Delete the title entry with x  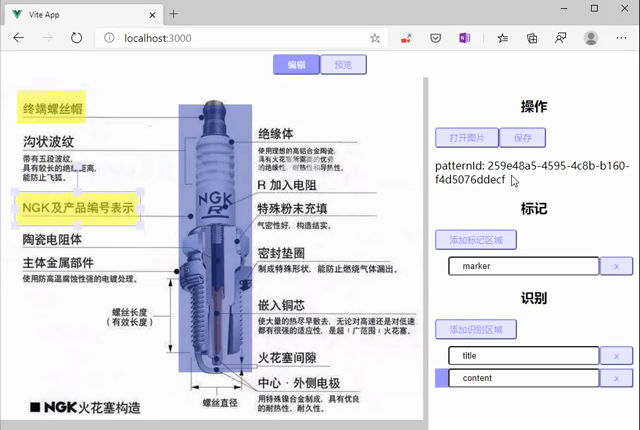tap(616, 356)
